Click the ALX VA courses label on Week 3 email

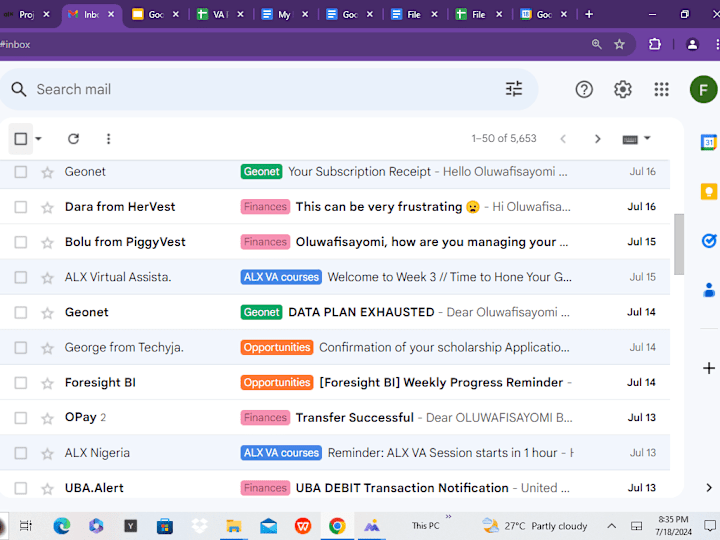pyautogui.click(x=281, y=277)
